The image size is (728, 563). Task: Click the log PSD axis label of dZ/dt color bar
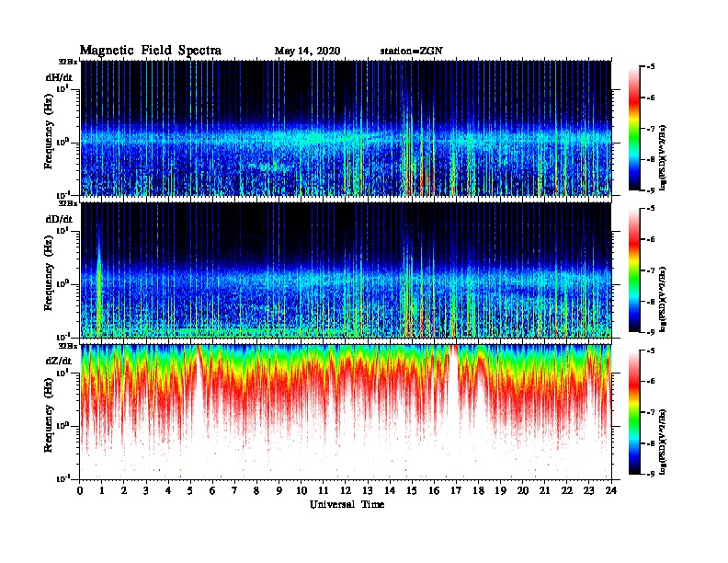click(x=663, y=442)
